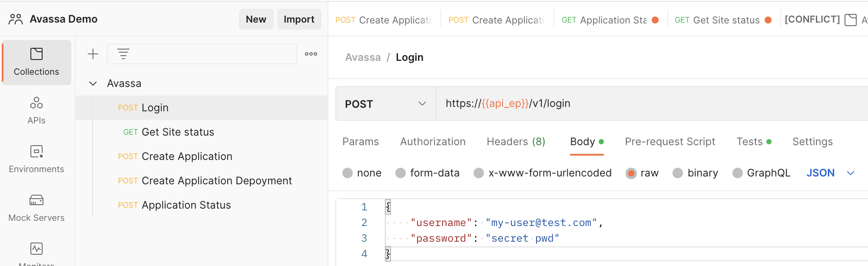Click the New button
Viewport: 868px width, 266px height.
click(x=256, y=19)
